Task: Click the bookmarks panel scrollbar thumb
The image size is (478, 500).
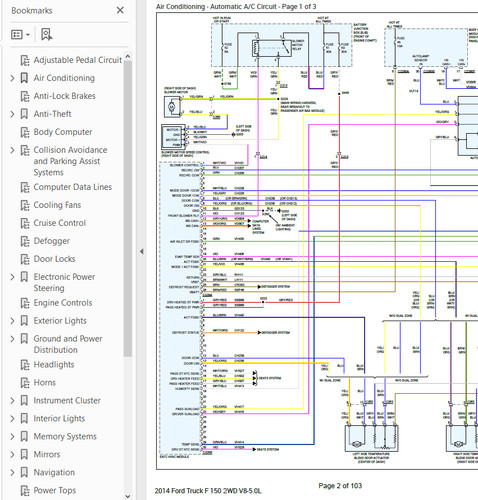Action: point(128,209)
